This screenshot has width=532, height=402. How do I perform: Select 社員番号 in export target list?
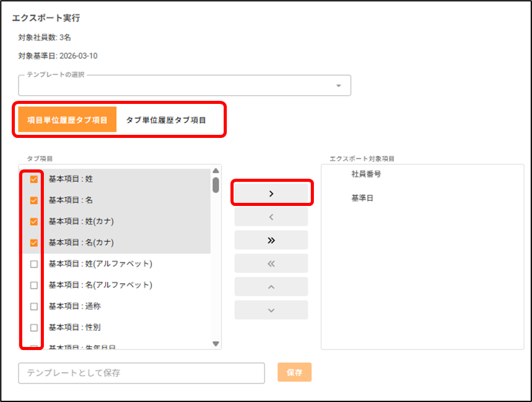click(366, 174)
